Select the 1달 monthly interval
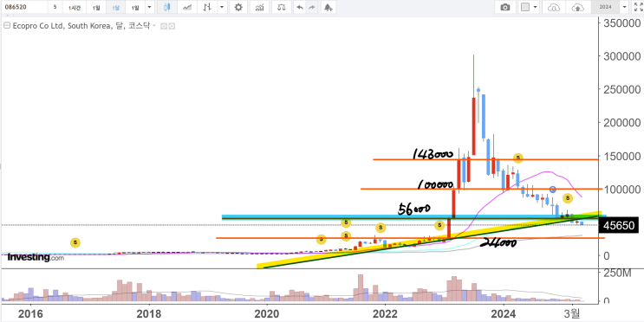 point(116,7)
